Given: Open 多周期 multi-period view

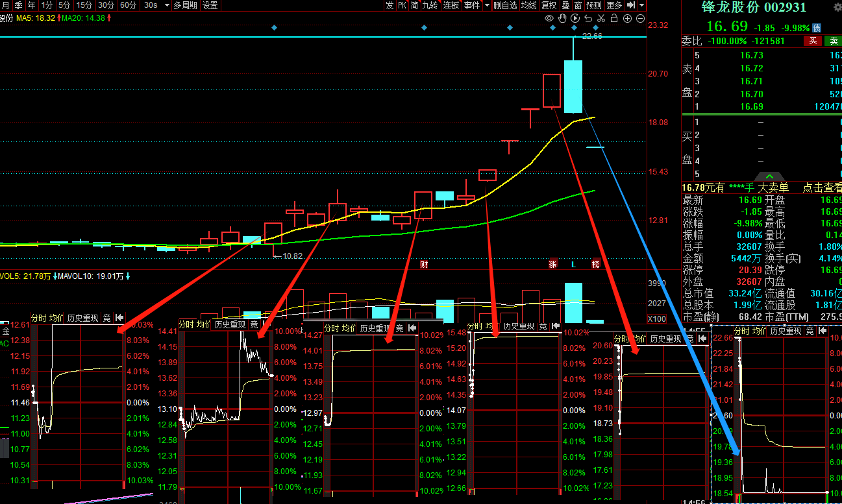Looking at the screenshot, I should point(185,5).
